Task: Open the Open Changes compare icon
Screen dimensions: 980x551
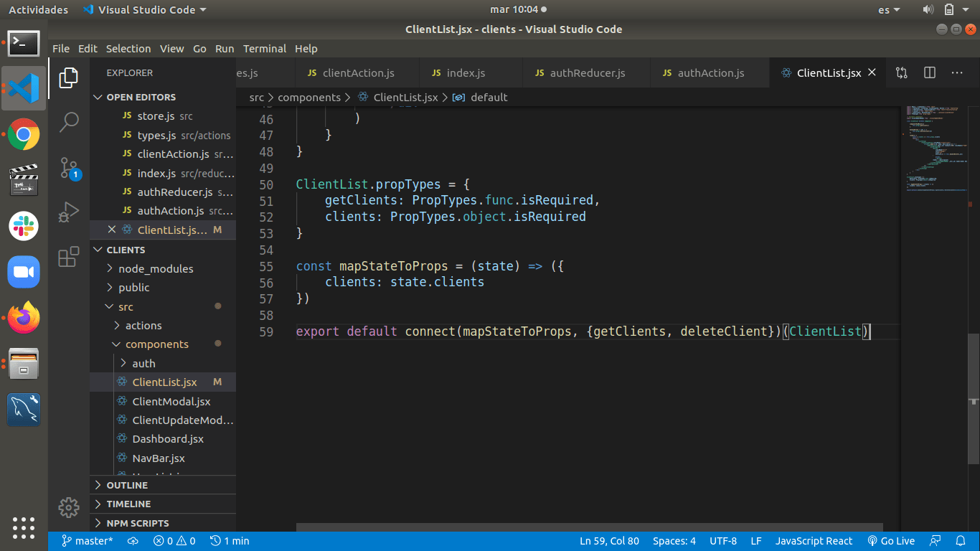Action: [x=902, y=72]
